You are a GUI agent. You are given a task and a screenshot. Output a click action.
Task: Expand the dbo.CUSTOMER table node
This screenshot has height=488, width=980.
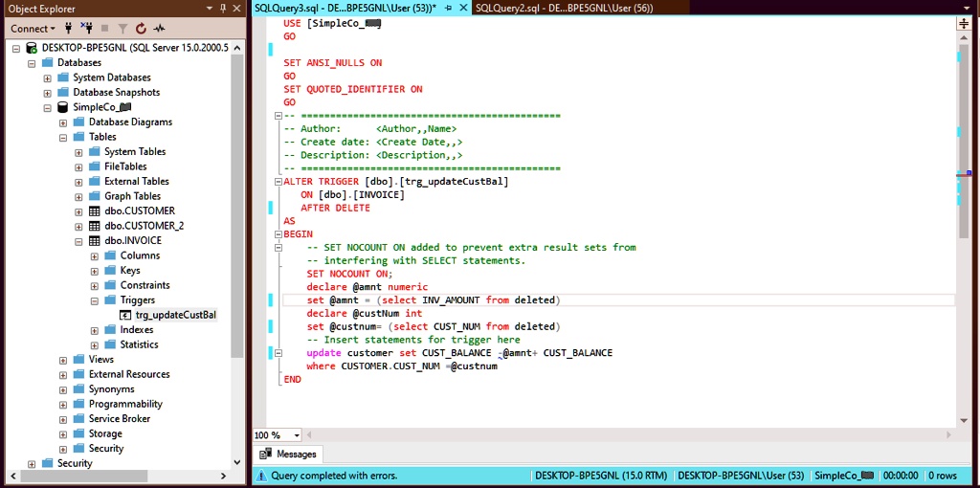(x=78, y=211)
